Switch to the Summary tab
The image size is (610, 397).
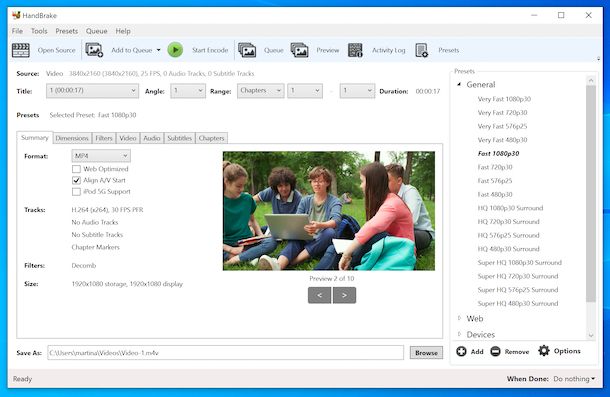coord(35,137)
